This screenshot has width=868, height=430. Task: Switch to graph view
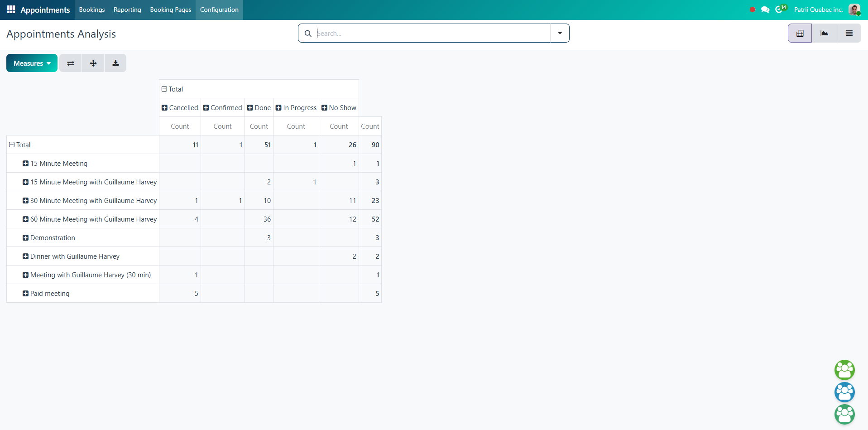824,34
